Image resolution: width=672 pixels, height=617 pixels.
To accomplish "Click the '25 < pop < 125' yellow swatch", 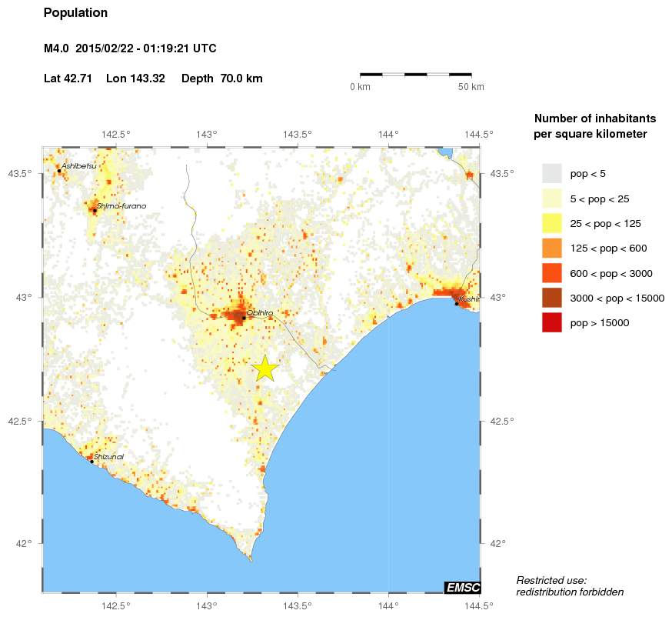I will 551,223.
